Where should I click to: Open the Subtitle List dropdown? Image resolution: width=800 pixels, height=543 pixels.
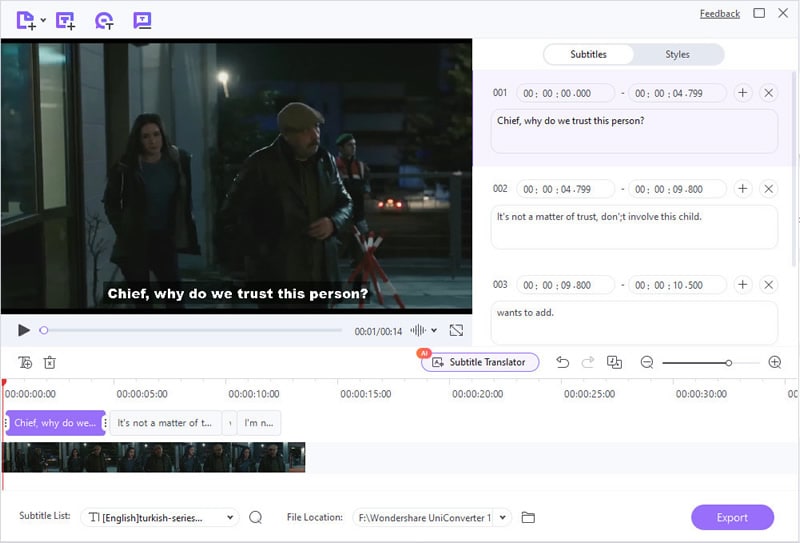[160, 517]
